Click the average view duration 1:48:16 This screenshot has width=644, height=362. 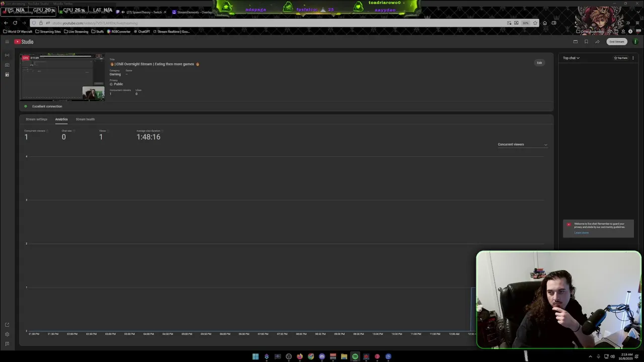click(148, 137)
